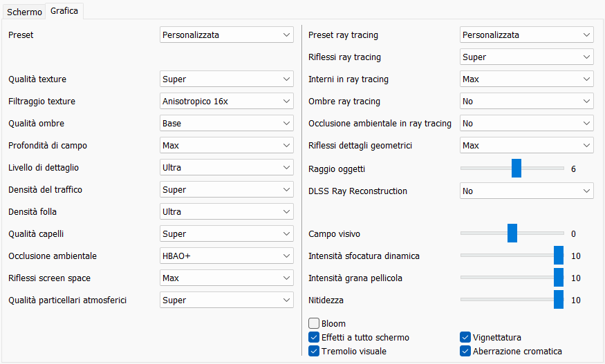Open Riflessi ray tracing dropdown
The image size is (605, 364).
click(526, 57)
